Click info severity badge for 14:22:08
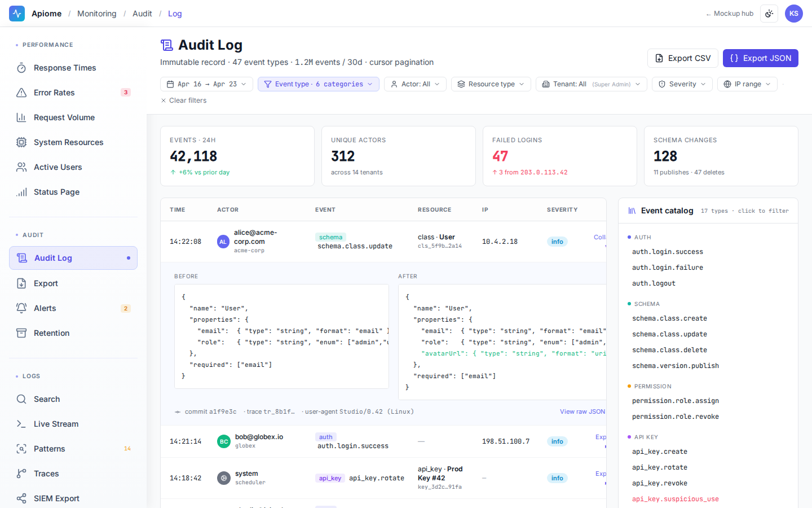The width and height of the screenshot is (812, 508). click(x=557, y=242)
